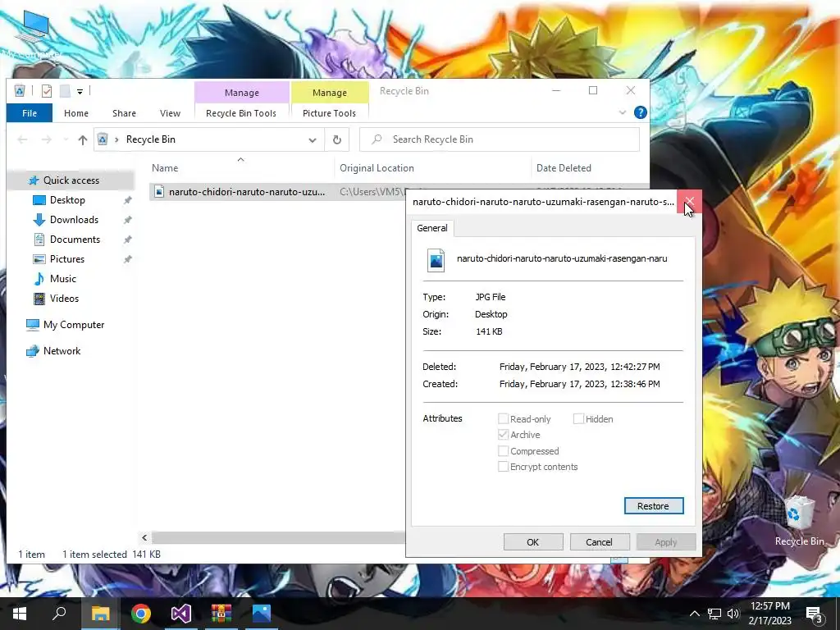
Task: Click the Forward navigation arrow
Action: point(47,139)
